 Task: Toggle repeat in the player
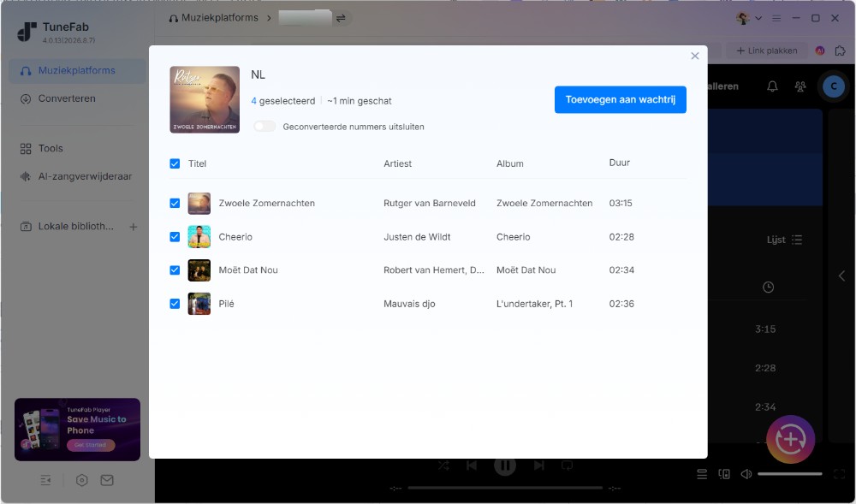(x=568, y=465)
